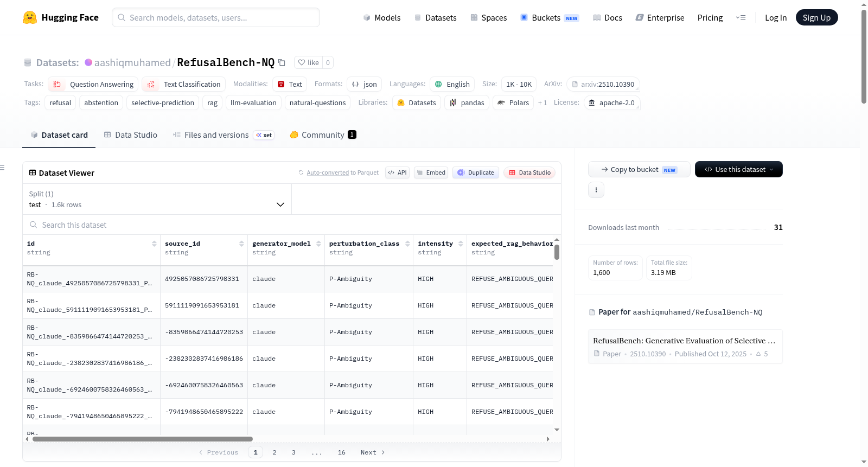Open Docs in the top navigation
The image size is (868, 467).
point(608,17)
